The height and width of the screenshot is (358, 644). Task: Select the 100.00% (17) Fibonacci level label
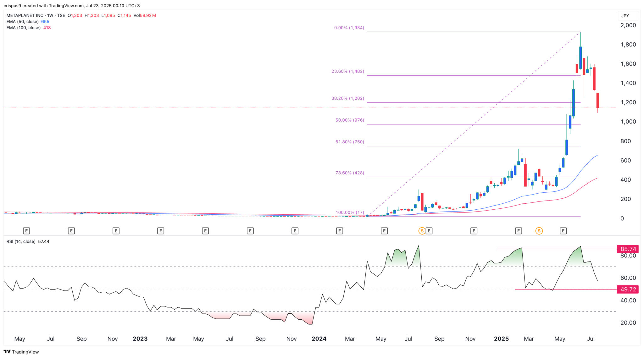pos(350,212)
